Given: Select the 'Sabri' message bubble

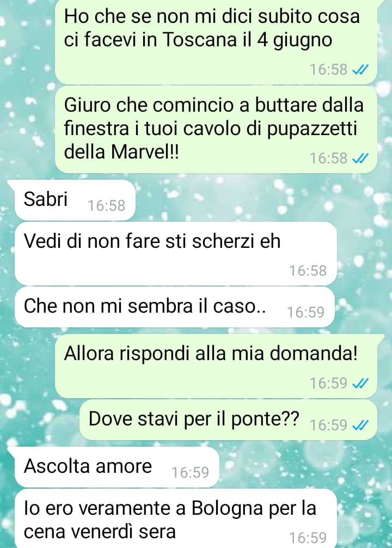Looking at the screenshot, I should pos(75,200).
